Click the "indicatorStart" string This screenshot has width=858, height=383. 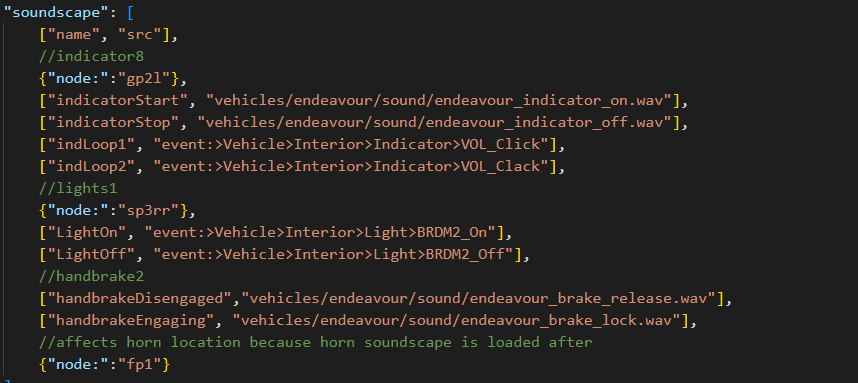coord(118,101)
